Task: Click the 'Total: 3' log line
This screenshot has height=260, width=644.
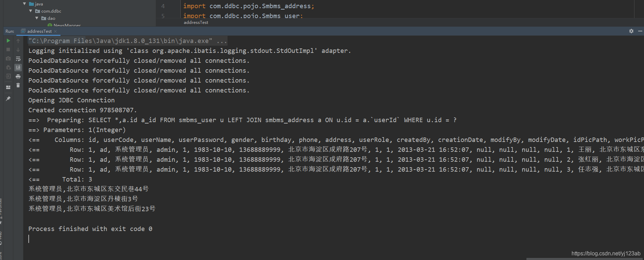Action: (60, 179)
